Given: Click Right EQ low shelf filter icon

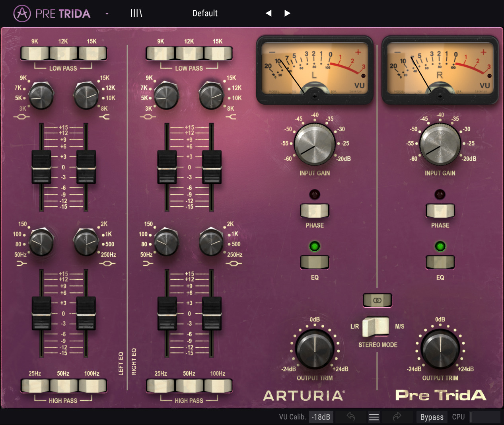Looking at the screenshot, I should click(148, 263).
